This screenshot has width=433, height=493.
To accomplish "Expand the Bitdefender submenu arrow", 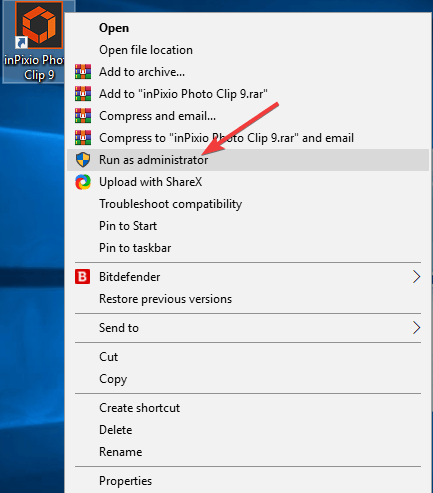I will click(x=416, y=277).
